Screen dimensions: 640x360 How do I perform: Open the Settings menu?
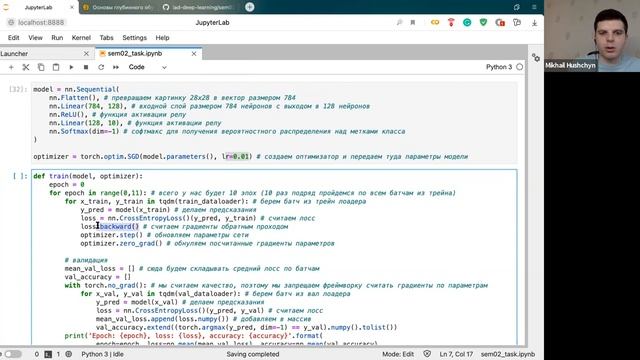tap(134, 38)
